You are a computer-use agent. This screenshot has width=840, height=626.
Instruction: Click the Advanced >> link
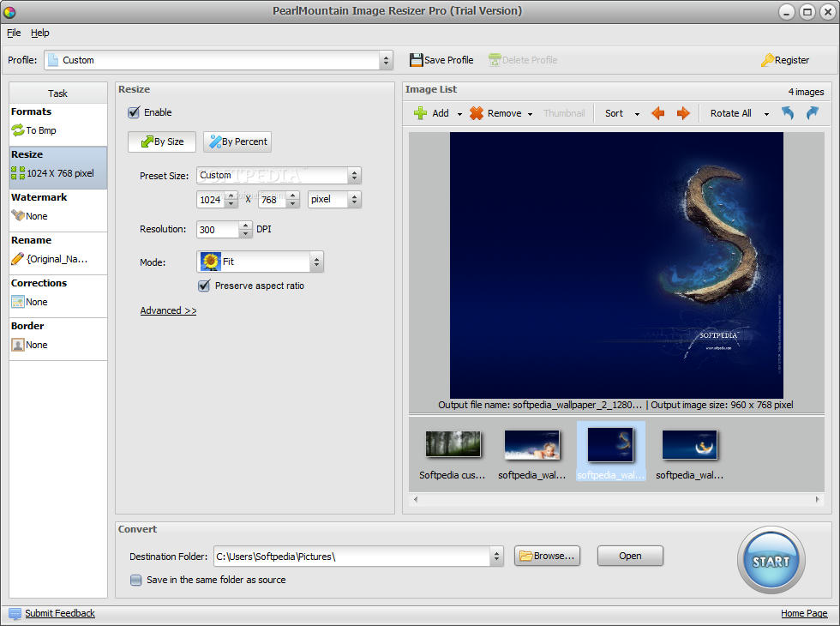coord(168,310)
